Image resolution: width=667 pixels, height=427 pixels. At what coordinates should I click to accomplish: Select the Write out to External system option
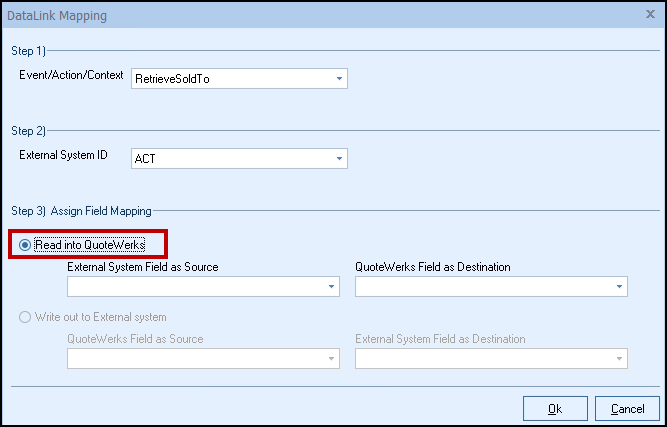[25, 317]
